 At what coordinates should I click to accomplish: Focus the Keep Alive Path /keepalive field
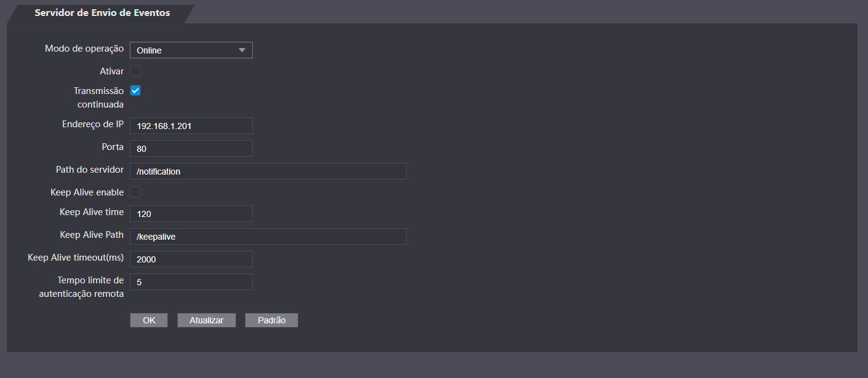268,236
